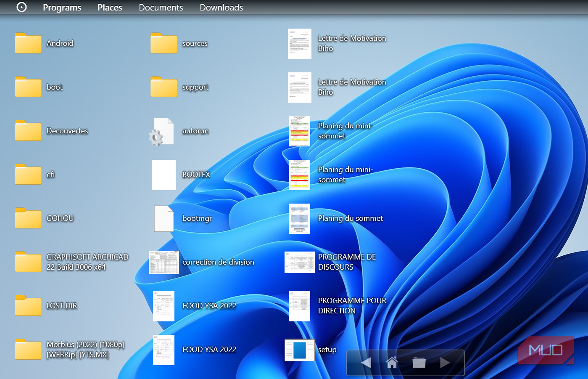Viewport: 588px width, 379px height.
Task: Select the correction de division document thumbnail
Action: coord(164,262)
